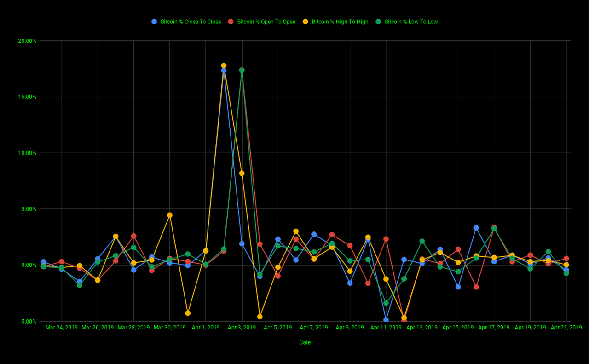589x364 pixels.
Task: Click the 'Date' axis title
Action: (305, 342)
